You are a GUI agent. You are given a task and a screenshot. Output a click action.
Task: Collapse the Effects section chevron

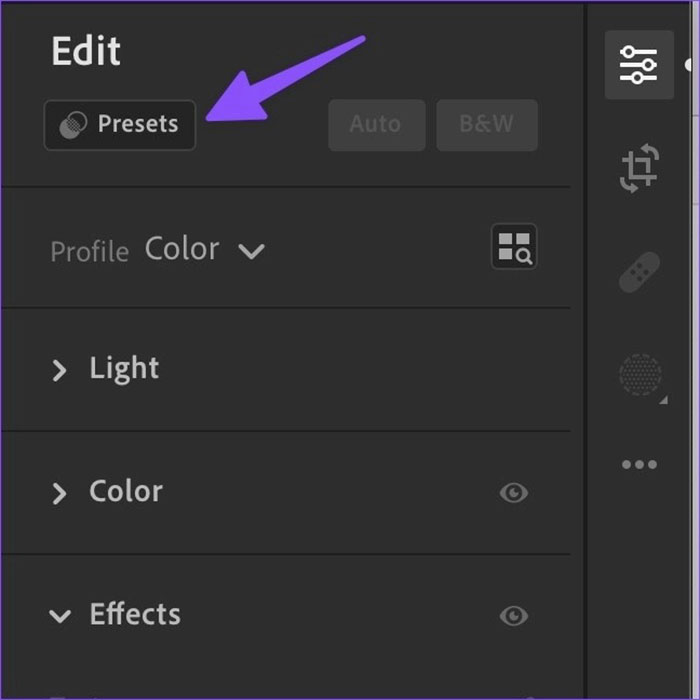(60, 616)
